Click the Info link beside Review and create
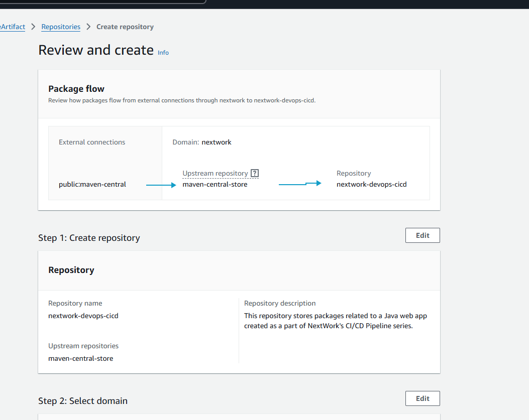Viewport: 529px width, 420px height. click(x=163, y=52)
